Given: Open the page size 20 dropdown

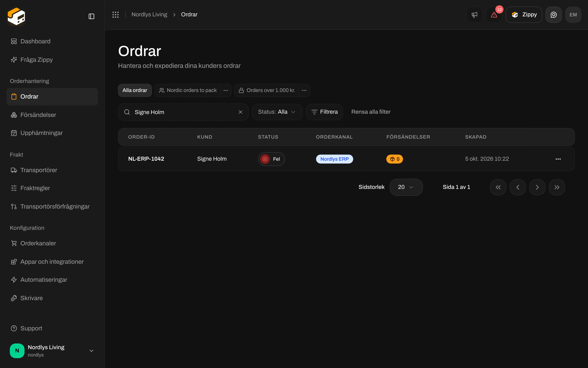Looking at the screenshot, I should click(x=406, y=187).
